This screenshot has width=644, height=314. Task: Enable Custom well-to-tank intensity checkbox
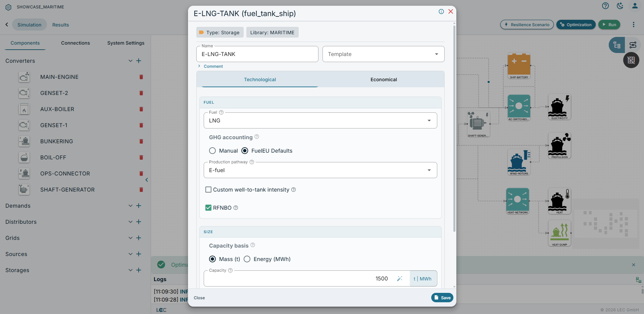tap(208, 190)
